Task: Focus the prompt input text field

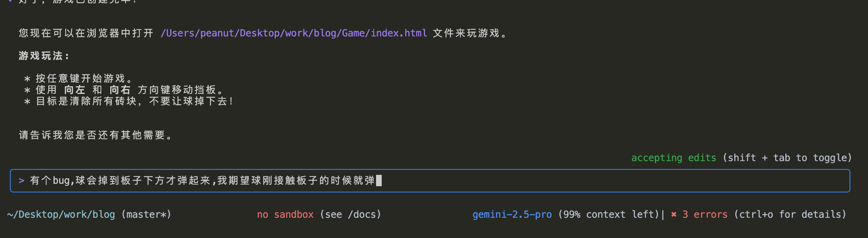Action: (x=430, y=181)
